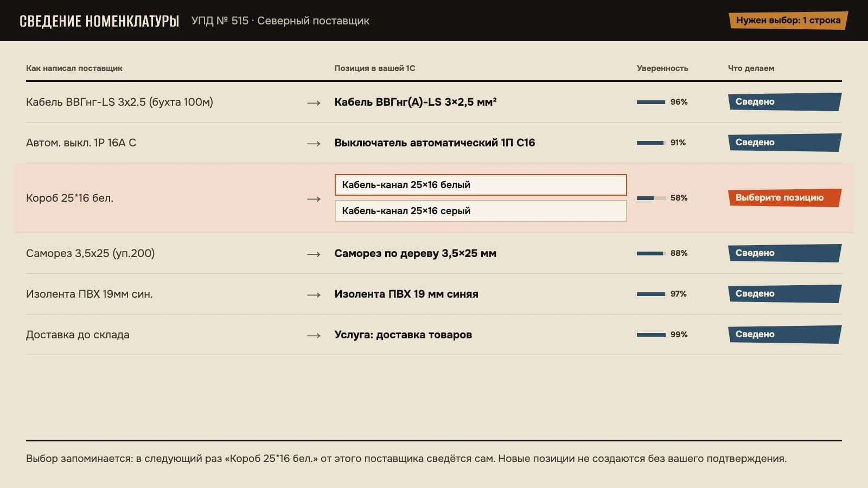Image resolution: width=868 pixels, height=488 pixels.
Task: Click matched item Изолента ПВХ 19 мм синяя
Action: pos(406,294)
